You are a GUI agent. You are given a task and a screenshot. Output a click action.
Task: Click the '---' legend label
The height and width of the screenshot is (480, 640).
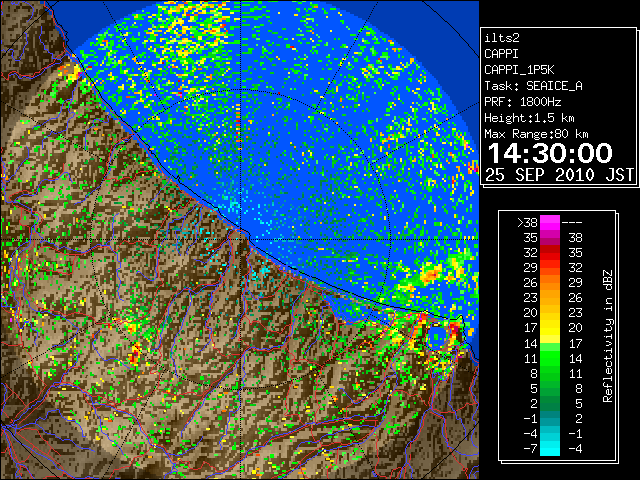click(572, 223)
